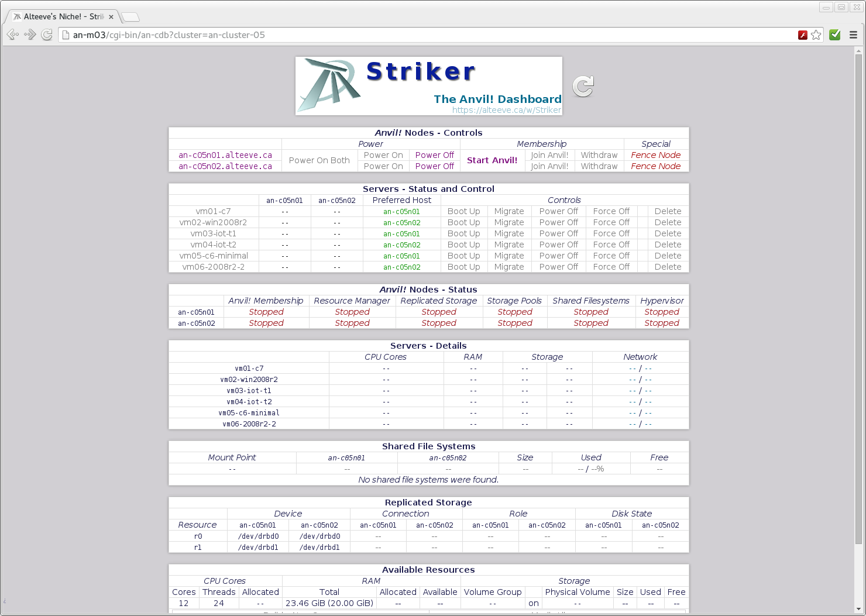The image size is (866, 616).
Task: Click Force Off for vm04-iot-t2
Action: click(x=611, y=245)
